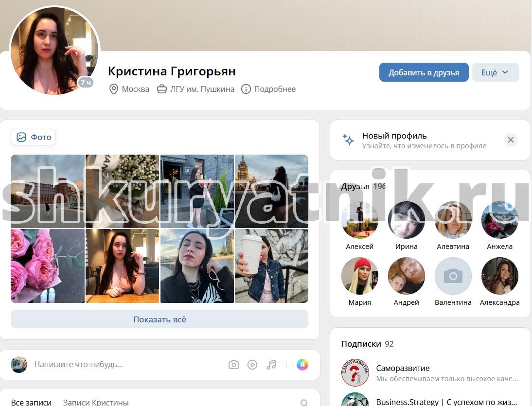Click the name Александра under avatar
Image resolution: width=532 pixels, height=406 pixels.
click(x=500, y=302)
